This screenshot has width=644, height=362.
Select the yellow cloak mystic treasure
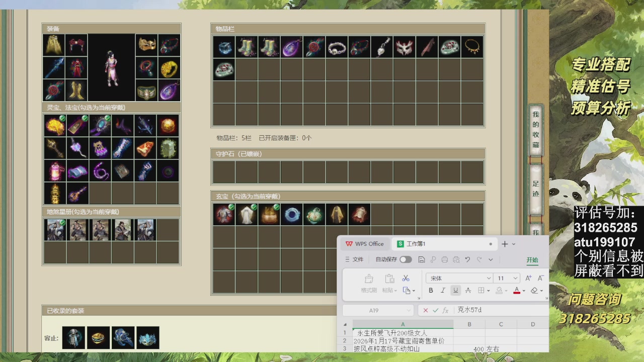coord(337,214)
